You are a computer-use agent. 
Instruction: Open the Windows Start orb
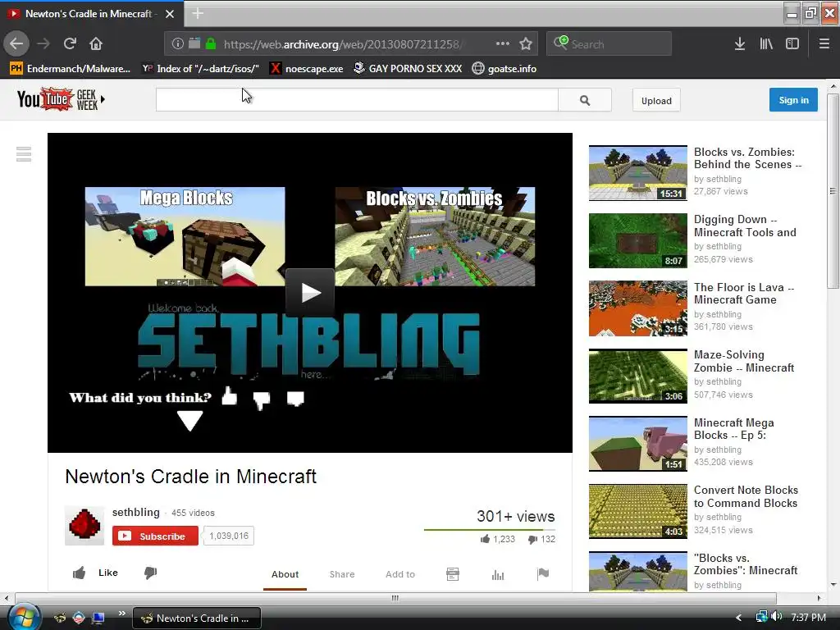(24, 616)
